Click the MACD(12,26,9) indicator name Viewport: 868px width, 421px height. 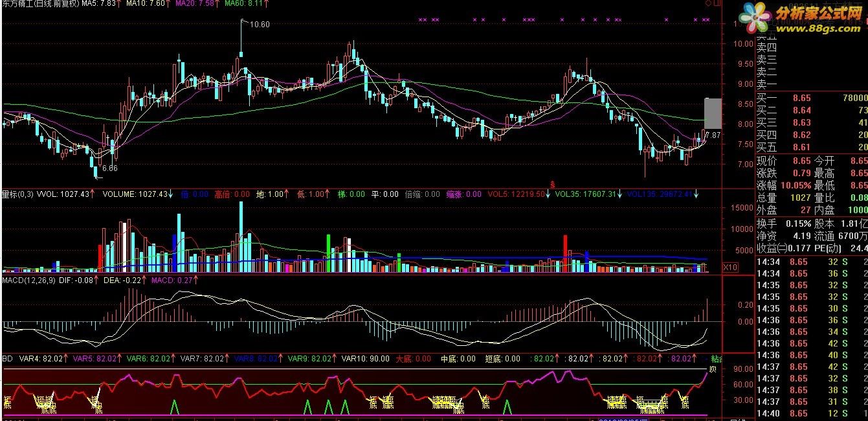(27, 280)
